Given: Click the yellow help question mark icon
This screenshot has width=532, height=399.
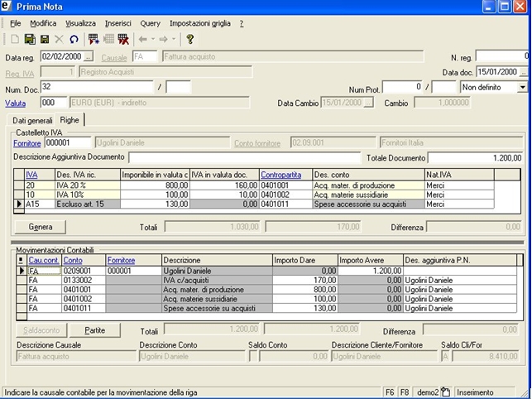Looking at the screenshot, I should pyautogui.click(x=189, y=39).
